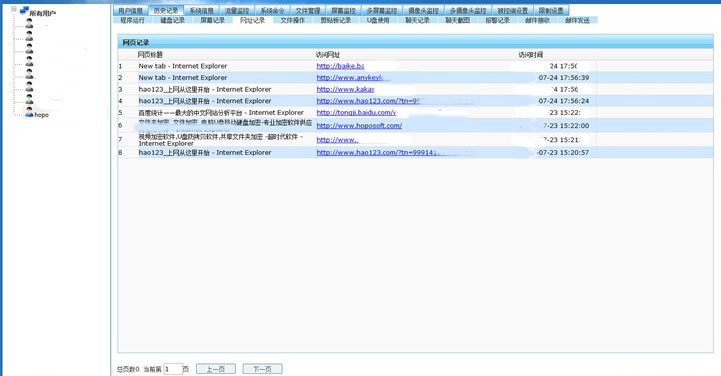Click the visit time 7-23 15:22:00
Image resolution: width=721 pixels, height=376 pixels.
566,125
